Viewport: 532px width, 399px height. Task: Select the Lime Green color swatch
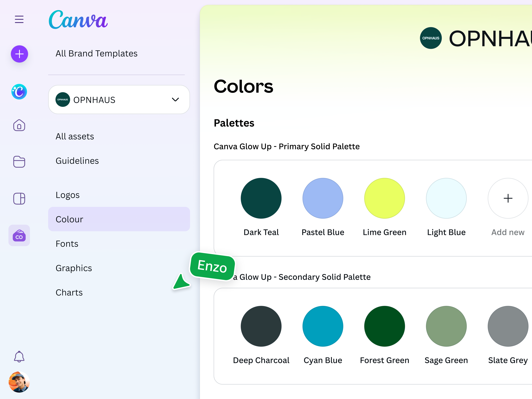(385, 198)
